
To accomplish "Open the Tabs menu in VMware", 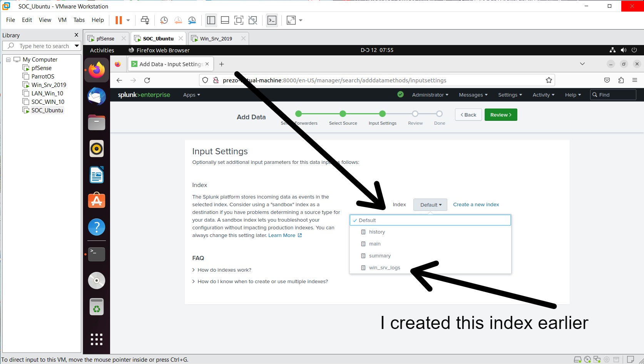I will (79, 20).
